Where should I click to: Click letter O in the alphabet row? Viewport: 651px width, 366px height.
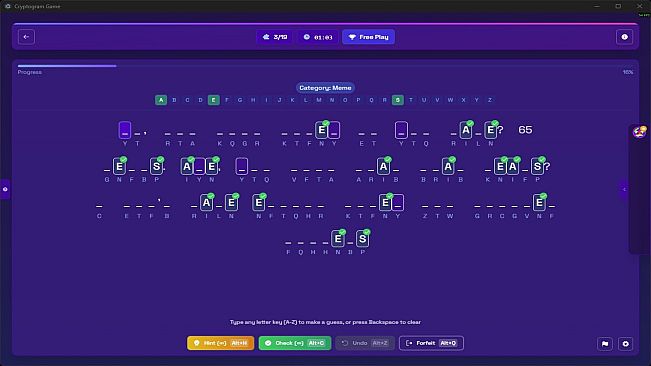(345, 100)
